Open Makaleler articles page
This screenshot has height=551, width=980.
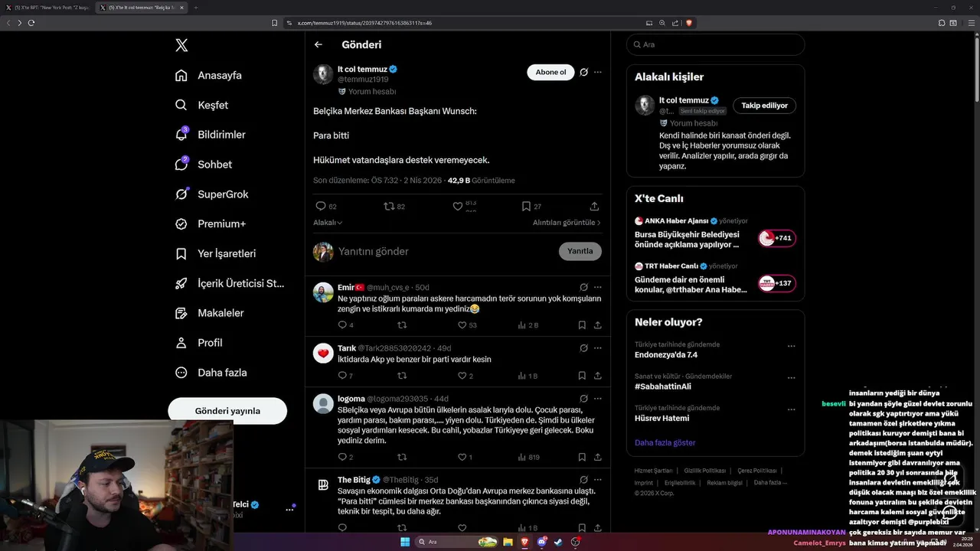point(209,313)
